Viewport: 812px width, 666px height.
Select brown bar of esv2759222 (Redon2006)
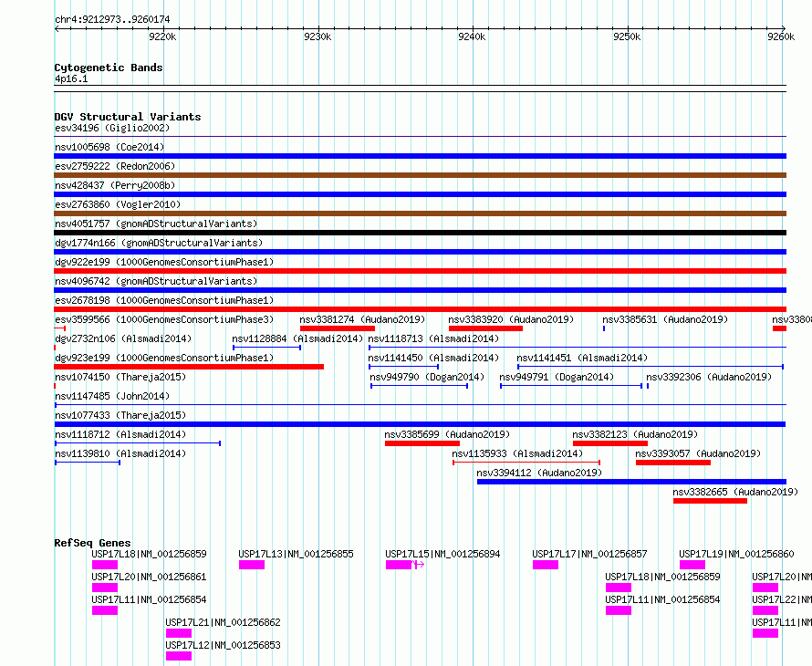pyautogui.click(x=420, y=175)
